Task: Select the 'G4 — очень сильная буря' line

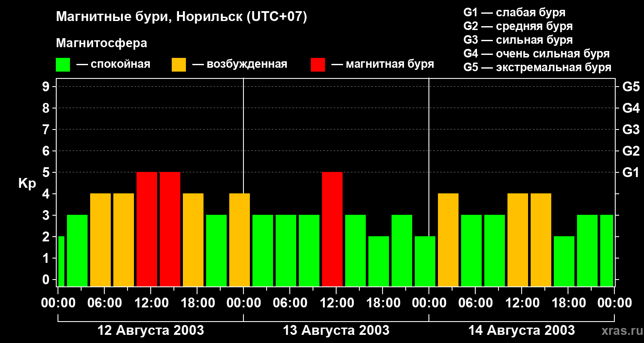Action: (537, 54)
